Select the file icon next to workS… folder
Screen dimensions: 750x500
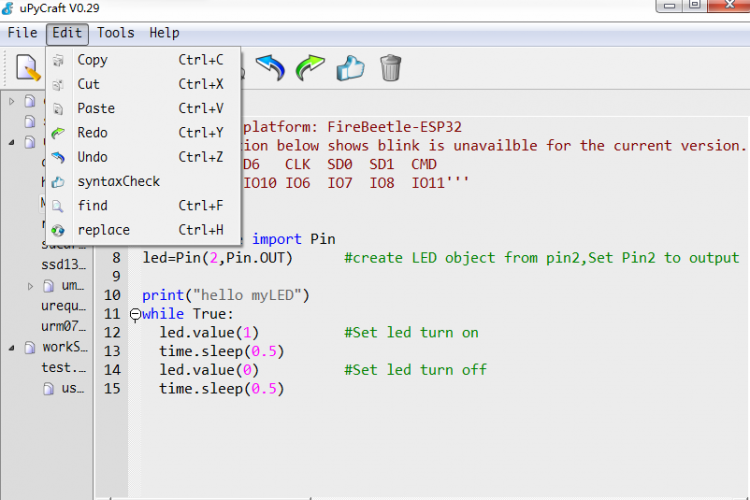pos(30,347)
